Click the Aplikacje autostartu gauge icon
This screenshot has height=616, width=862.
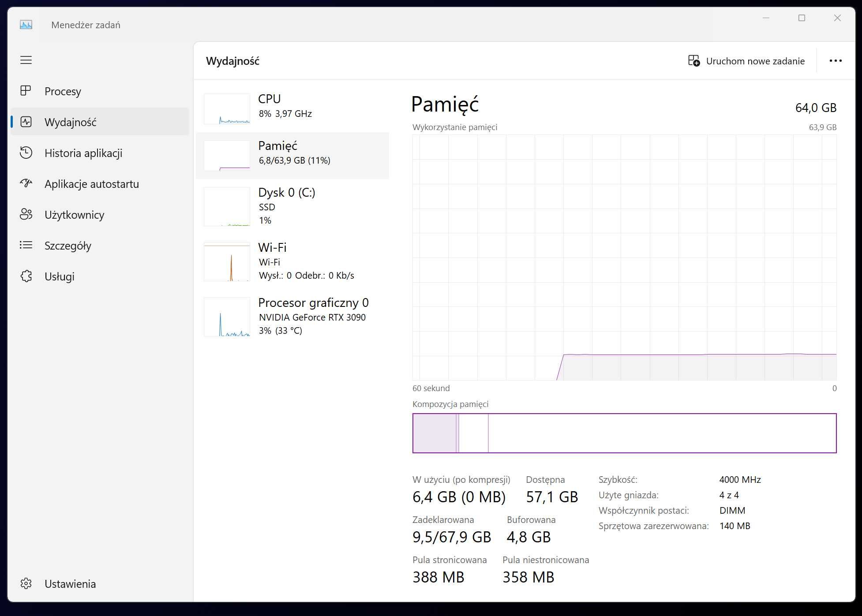pos(26,183)
